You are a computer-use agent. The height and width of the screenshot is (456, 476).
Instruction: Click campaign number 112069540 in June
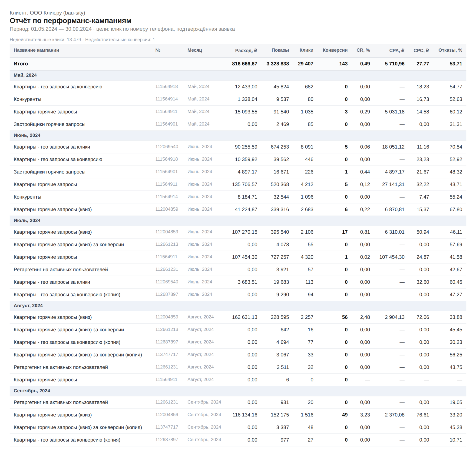tap(167, 146)
